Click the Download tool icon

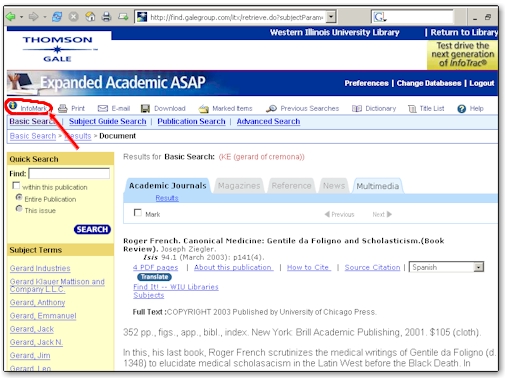(145, 109)
